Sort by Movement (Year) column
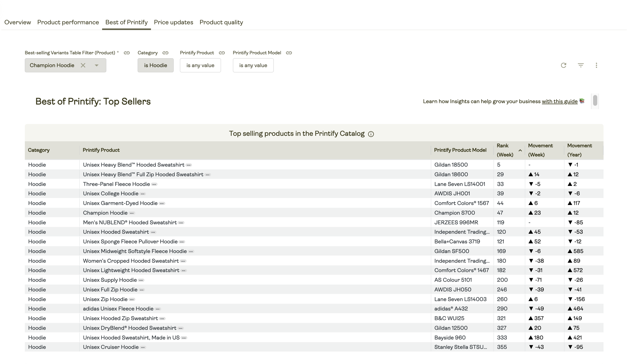 [580, 150]
